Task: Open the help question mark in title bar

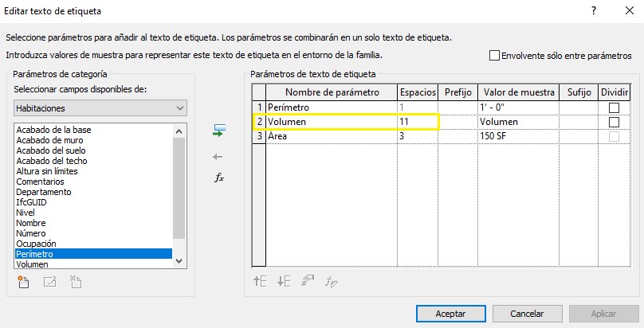Action: pos(594,12)
